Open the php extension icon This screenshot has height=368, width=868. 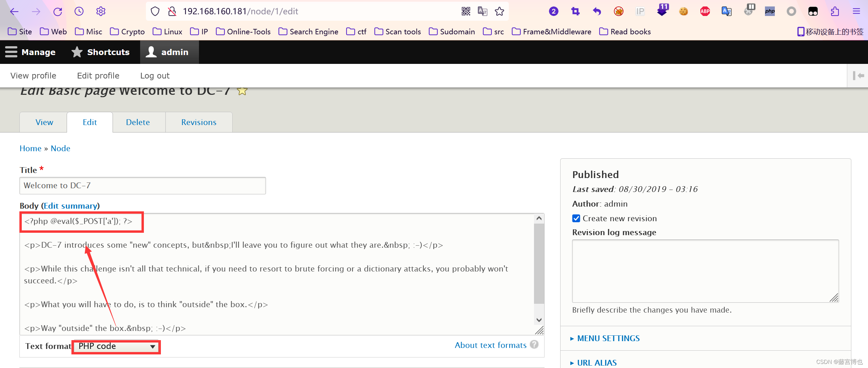[770, 12]
